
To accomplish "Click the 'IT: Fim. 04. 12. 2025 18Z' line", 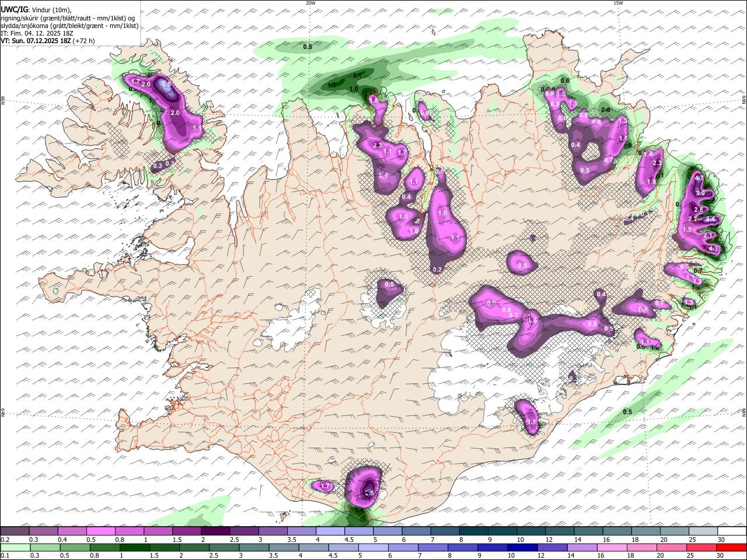I will tap(37, 33).
